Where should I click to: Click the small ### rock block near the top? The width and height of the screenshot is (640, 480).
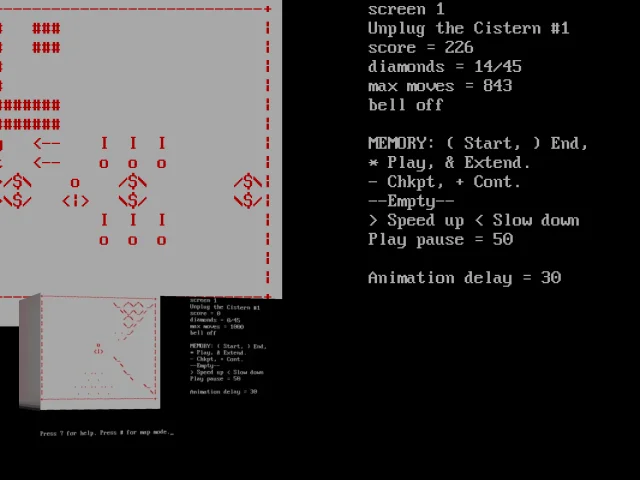click(46, 38)
